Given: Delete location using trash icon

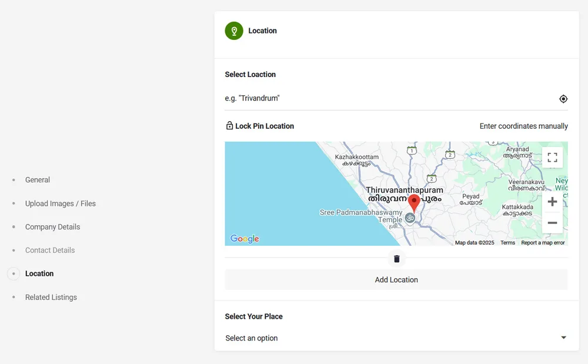Looking at the screenshot, I should pyautogui.click(x=396, y=259).
